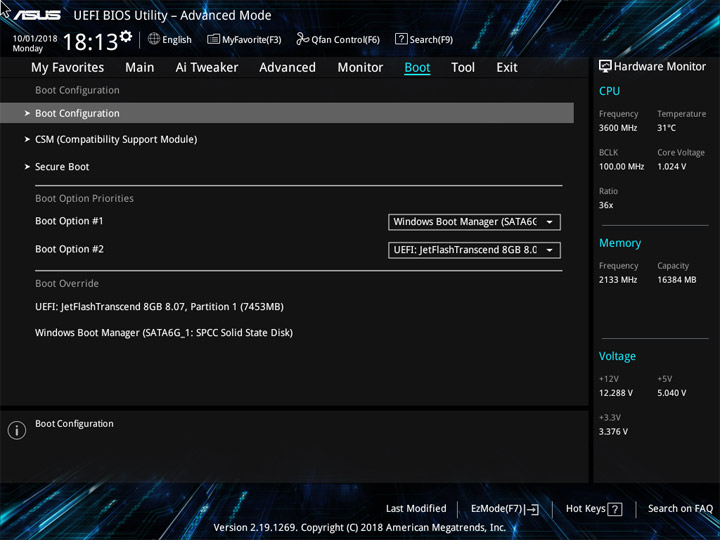Click the 10/01/2018 date
Image resolution: width=720 pixels, height=540 pixels.
35,39
